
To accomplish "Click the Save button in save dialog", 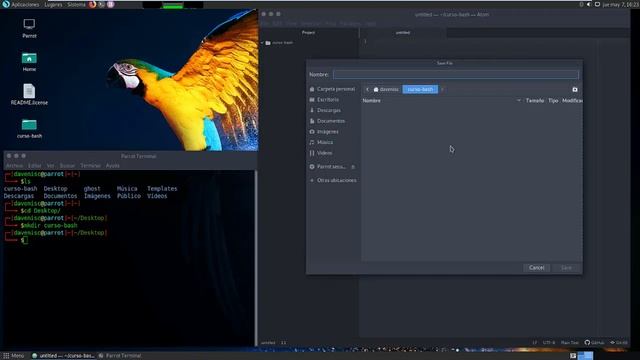I will [566, 268].
